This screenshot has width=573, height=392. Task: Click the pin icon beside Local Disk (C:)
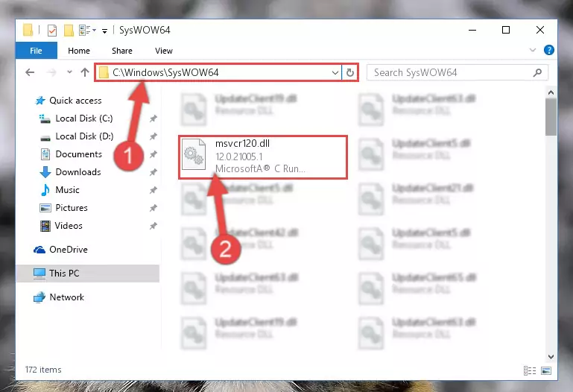coord(153,118)
